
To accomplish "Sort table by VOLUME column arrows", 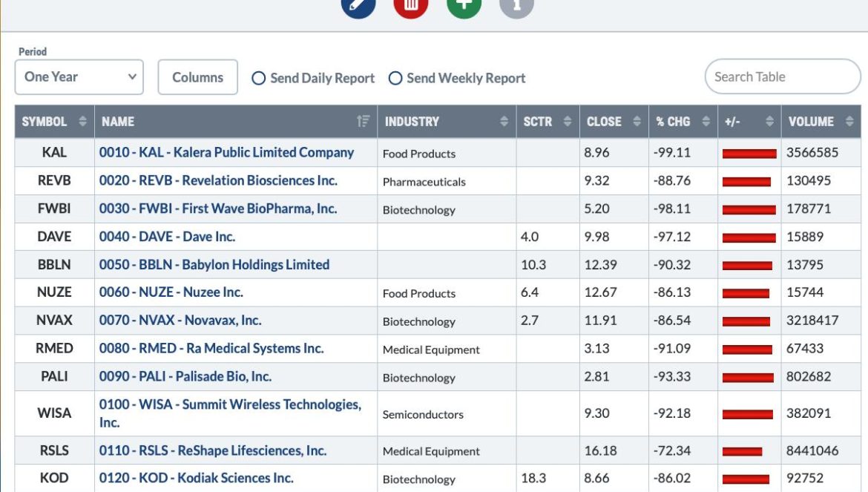I will 849,121.
